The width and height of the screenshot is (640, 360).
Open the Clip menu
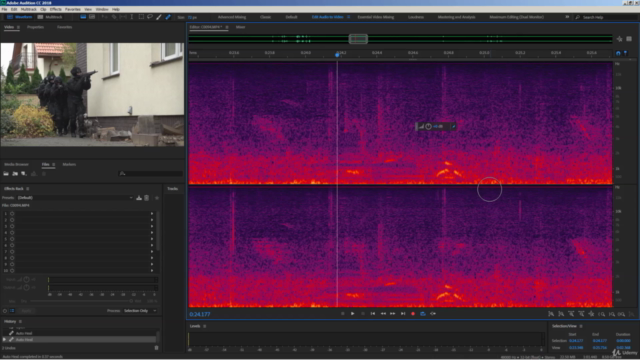43,9
